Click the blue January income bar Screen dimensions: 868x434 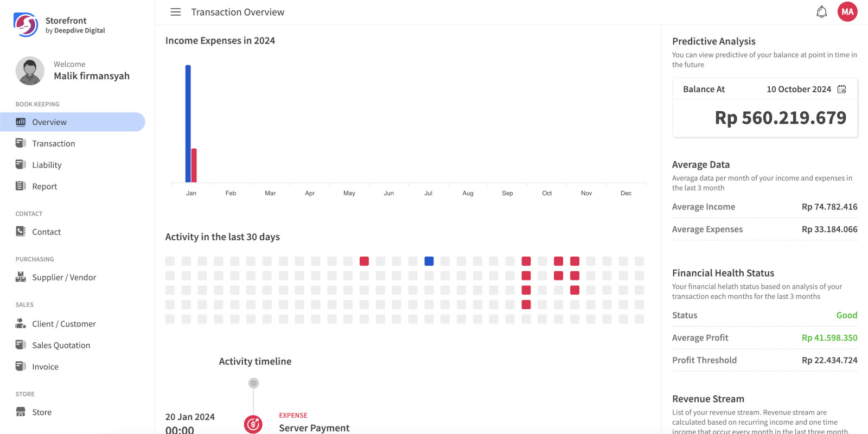(x=188, y=124)
